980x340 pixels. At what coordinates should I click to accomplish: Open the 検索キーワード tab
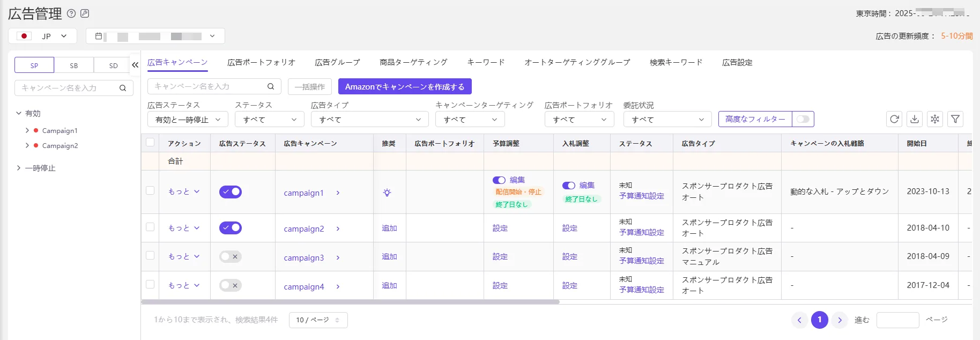pos(676,62)
